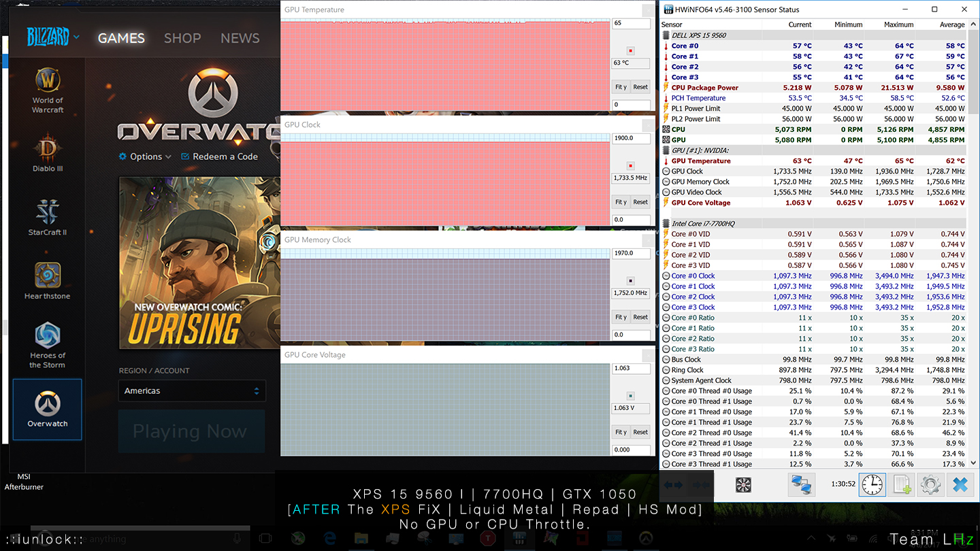
Task: Select the Hearthstone game icon
Action: pos(48,281)
